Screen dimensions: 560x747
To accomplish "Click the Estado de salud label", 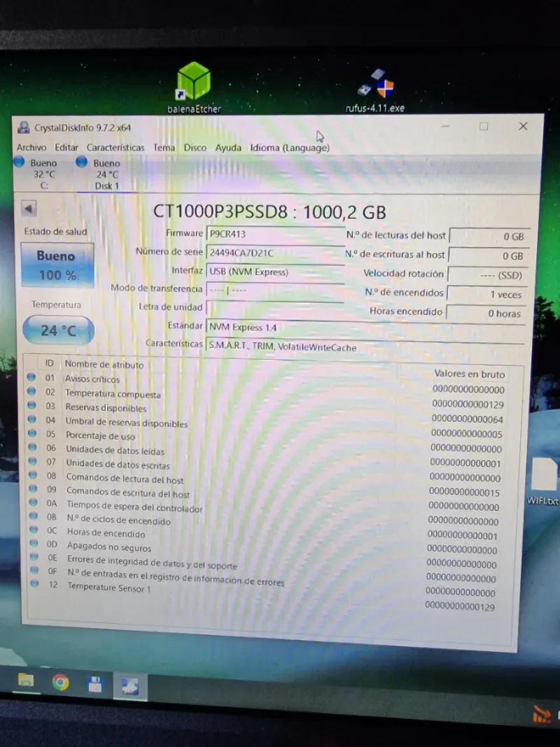I will (x=56, y=232).
